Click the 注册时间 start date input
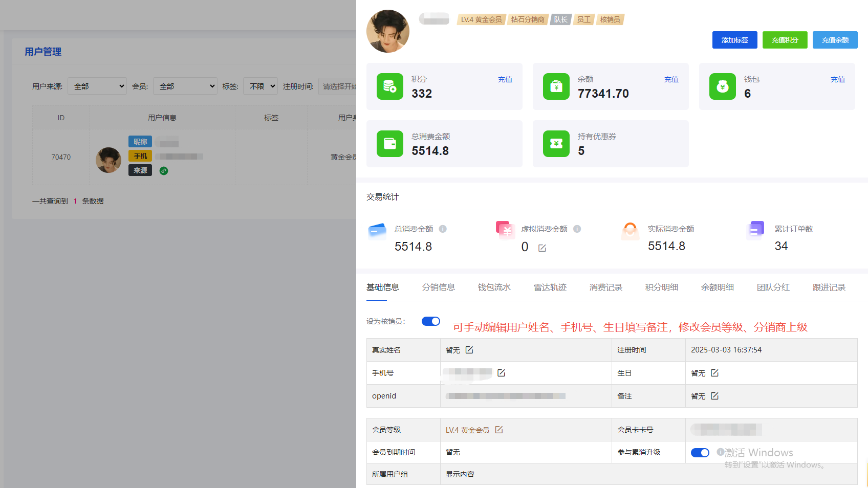 pos(338,86)
